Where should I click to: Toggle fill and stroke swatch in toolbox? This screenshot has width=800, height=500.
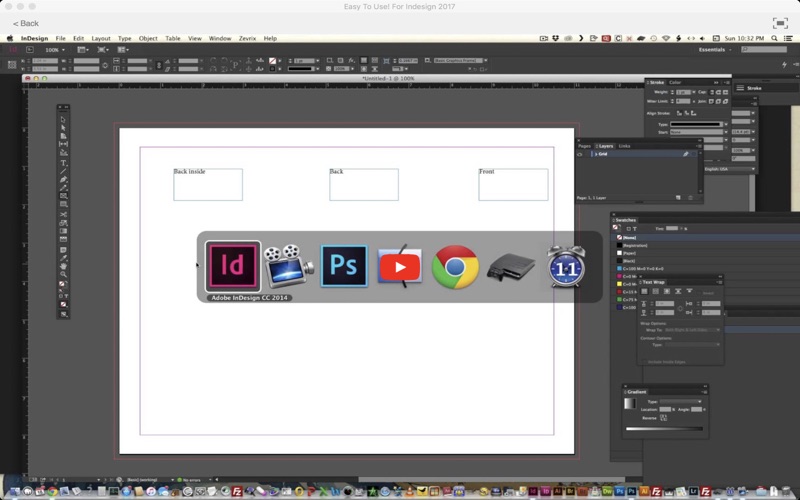(62, 284)
